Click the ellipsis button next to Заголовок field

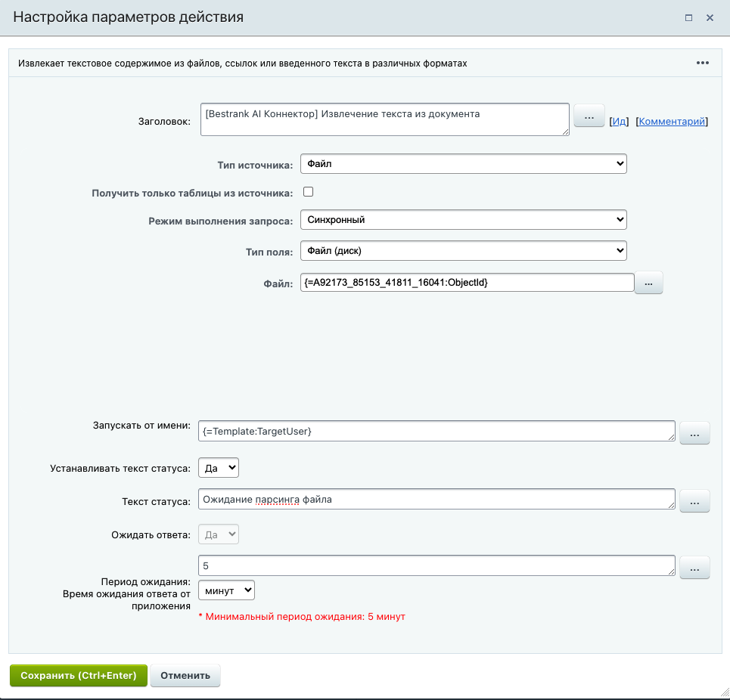click(589, 117)
